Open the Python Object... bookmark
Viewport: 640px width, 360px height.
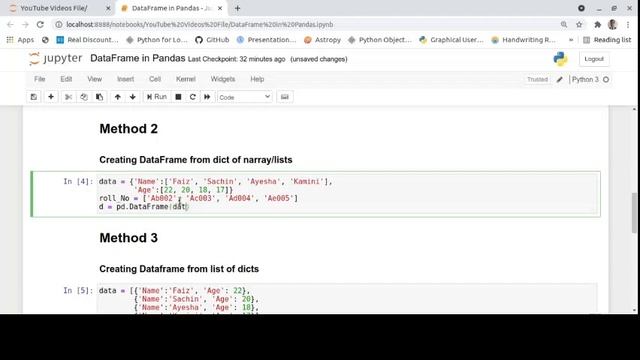click(380, 40)
